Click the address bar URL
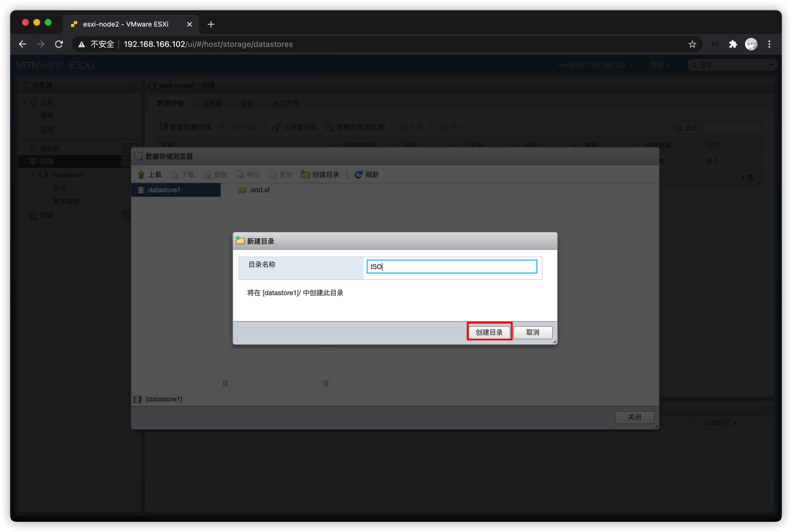 coord(208,44)
